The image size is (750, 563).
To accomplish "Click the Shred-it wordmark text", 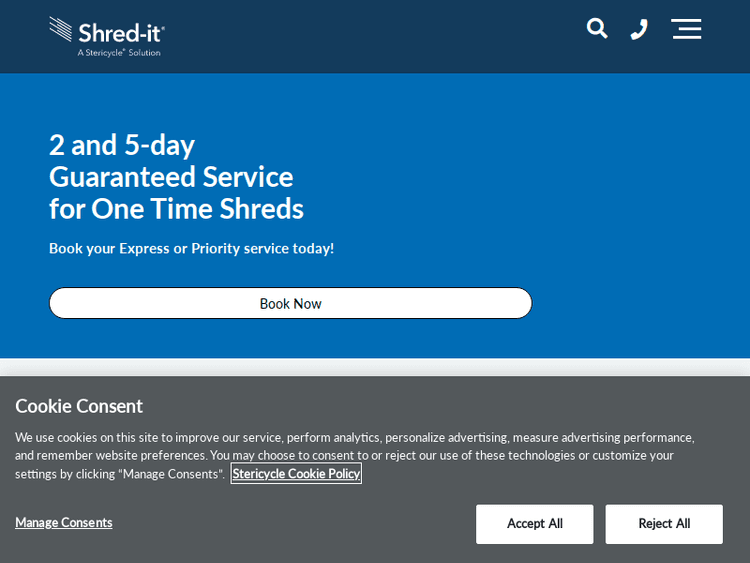I will pos(121,32).
